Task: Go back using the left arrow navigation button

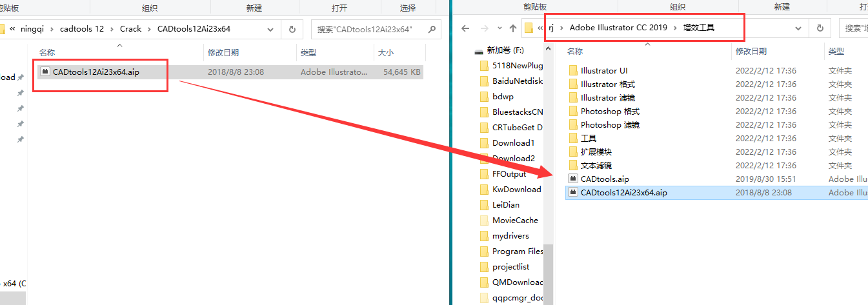Action: (466, 28)
